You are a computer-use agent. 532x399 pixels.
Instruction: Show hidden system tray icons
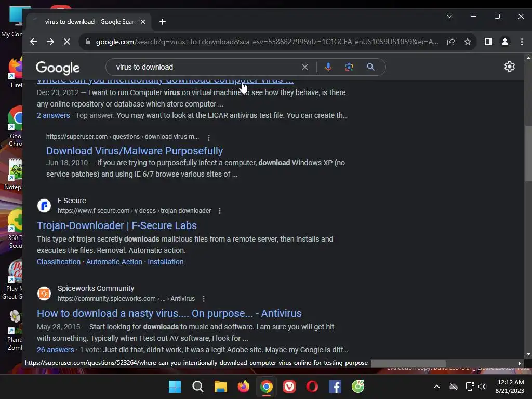coord(437,387)
